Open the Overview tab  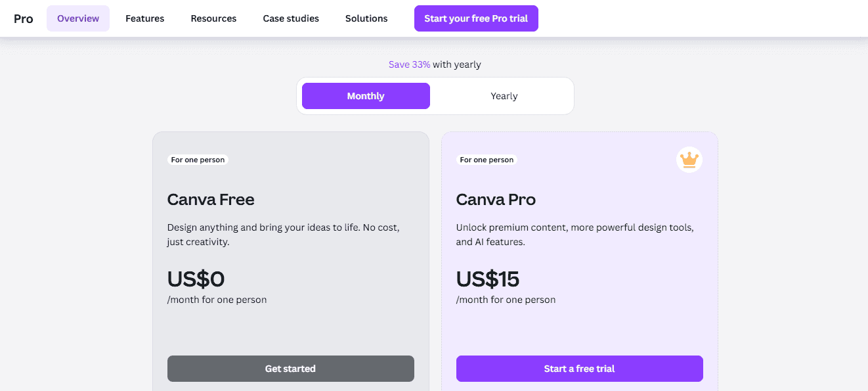[78, 18]
